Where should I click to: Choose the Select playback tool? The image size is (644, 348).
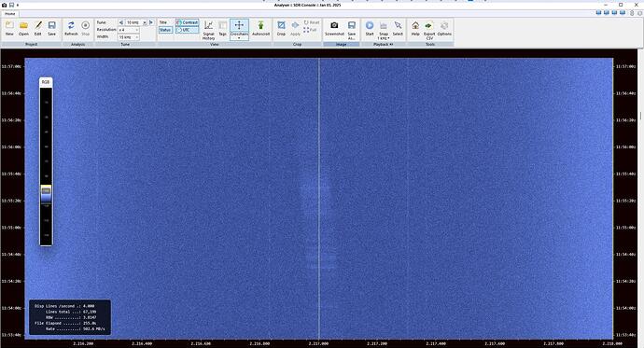click(398, 29)
